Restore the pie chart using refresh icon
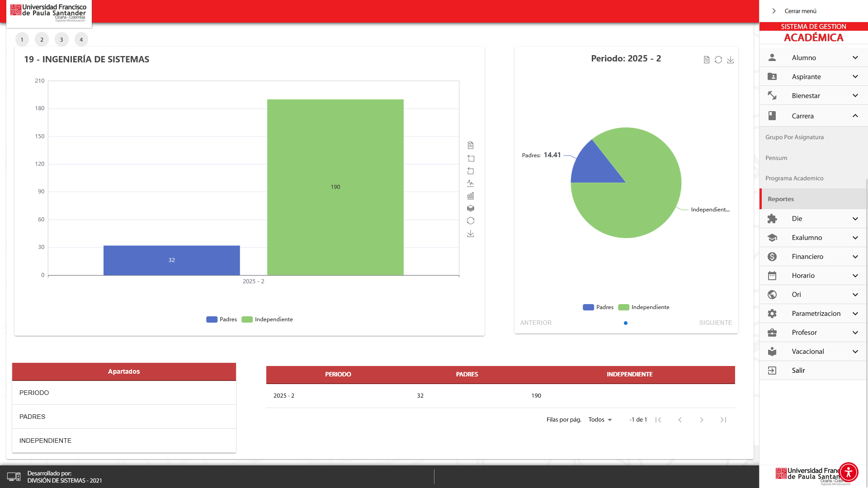 [718, 60]
